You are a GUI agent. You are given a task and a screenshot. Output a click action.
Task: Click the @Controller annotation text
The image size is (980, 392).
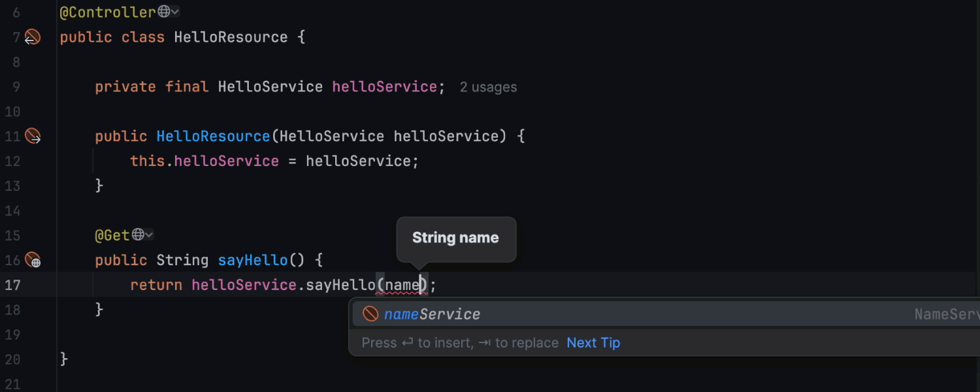[x=108, y=12]
